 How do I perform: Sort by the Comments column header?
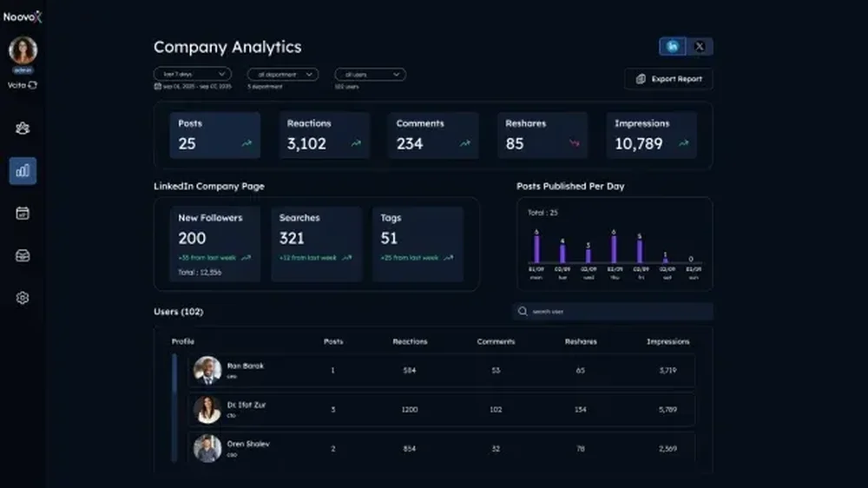coord(496,342)
